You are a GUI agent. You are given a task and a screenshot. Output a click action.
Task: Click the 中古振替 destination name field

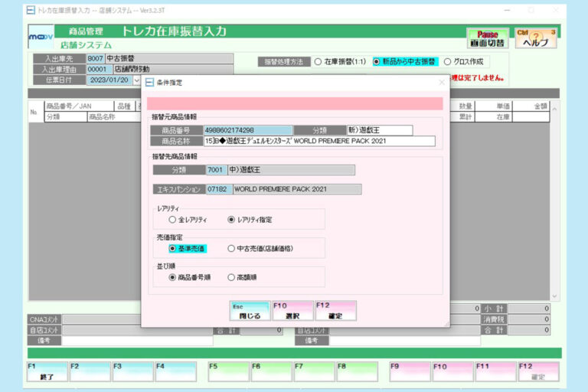tap(169, 58)
